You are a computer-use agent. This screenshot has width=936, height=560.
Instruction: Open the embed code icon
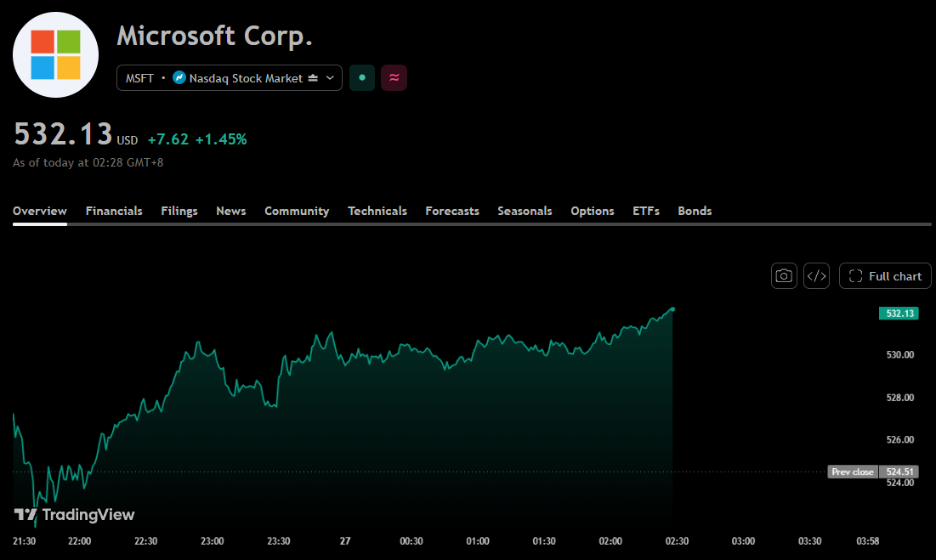click(x=817, y=276)
